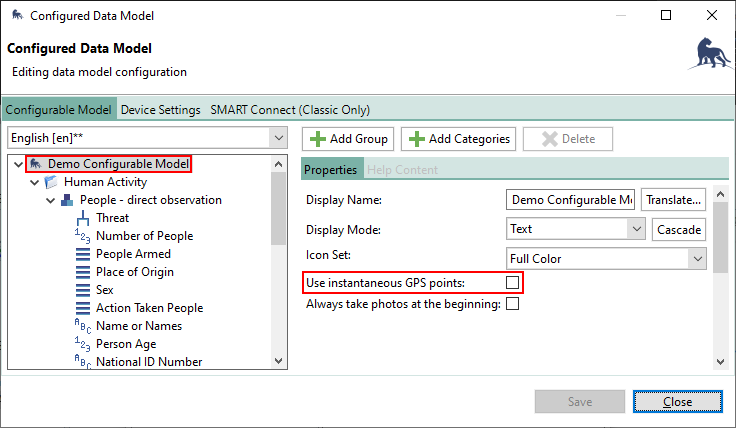Switch to the Device Settings tab

(161, 110)
